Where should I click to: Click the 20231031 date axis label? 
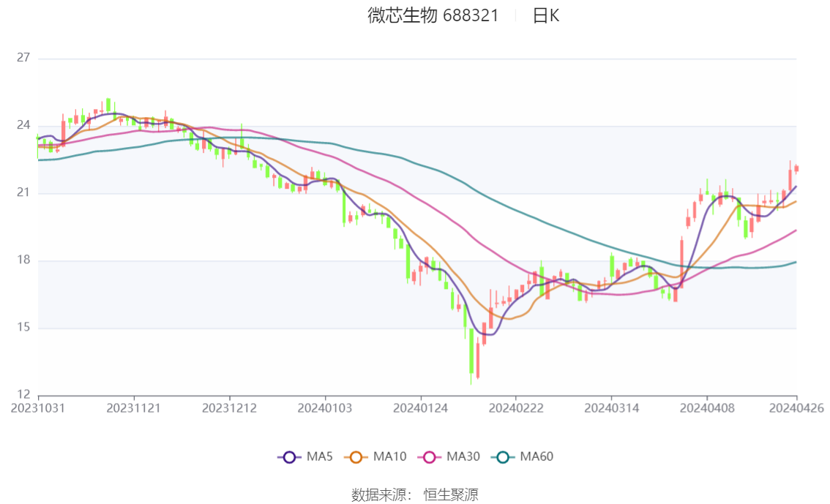[x=38, y=408]
